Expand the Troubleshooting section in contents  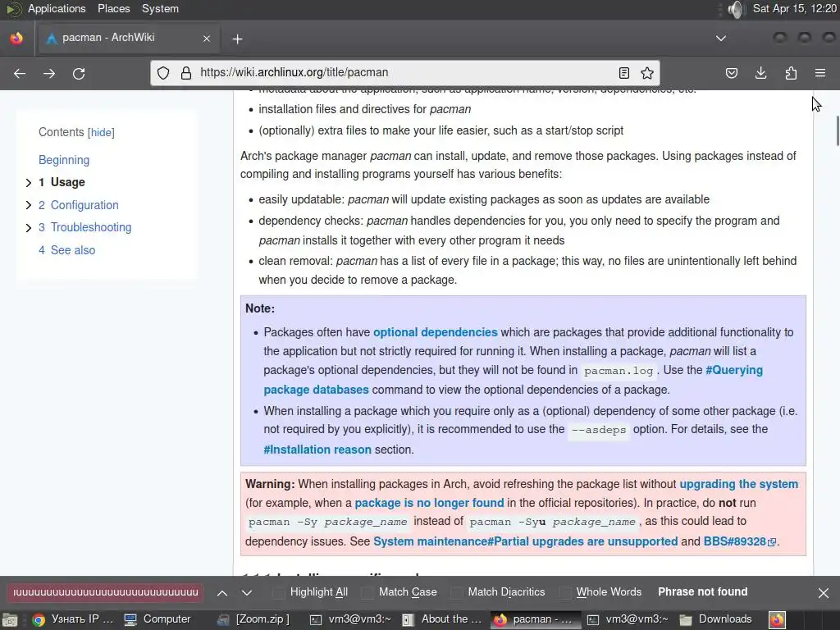click(29, 228)
